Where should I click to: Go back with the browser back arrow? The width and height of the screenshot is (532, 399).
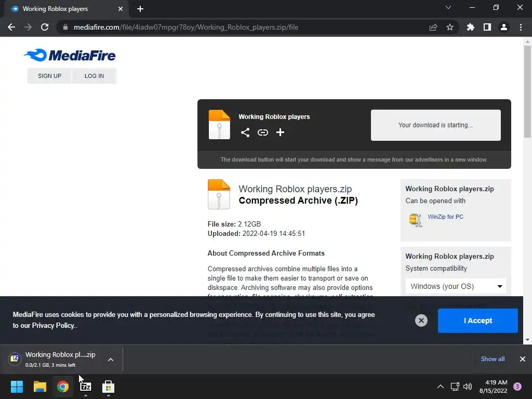(x=11, y=27)
